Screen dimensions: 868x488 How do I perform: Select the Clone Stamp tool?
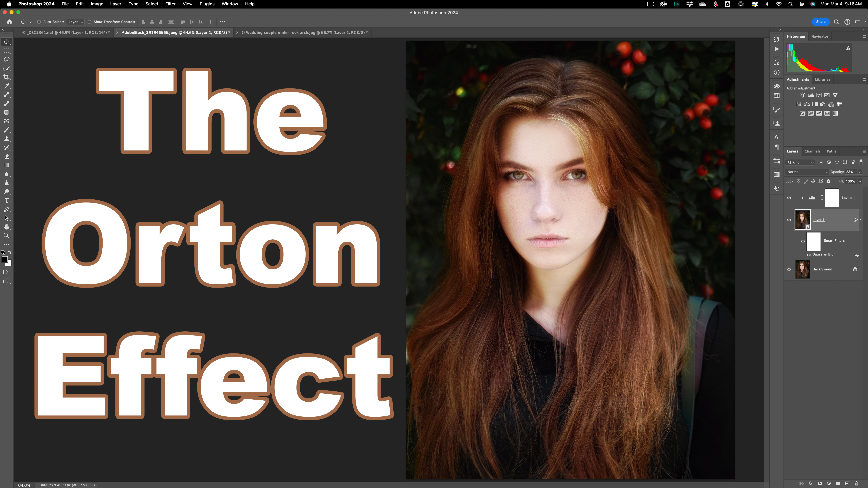click(6, 139)
